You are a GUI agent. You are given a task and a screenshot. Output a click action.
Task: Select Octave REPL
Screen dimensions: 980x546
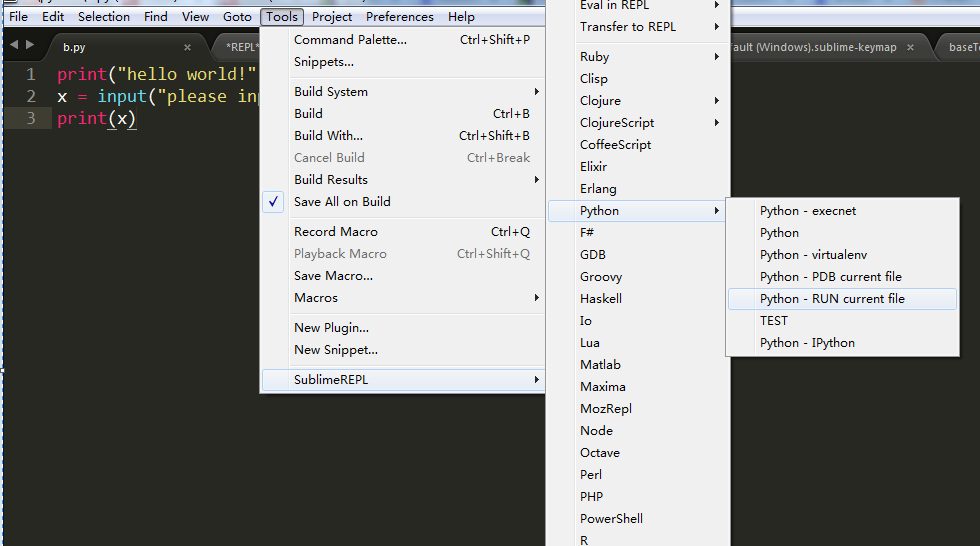pos(638,453)
